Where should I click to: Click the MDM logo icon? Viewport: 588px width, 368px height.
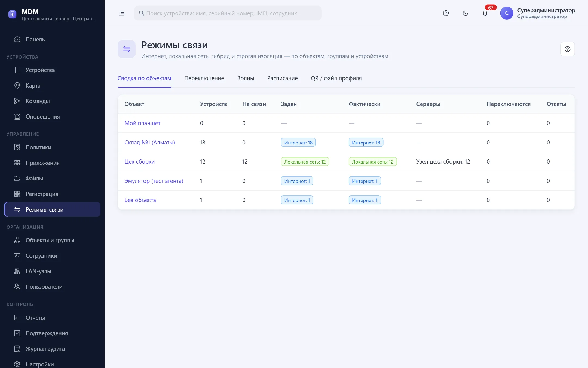pyautogui.click(x=13, y=14)
